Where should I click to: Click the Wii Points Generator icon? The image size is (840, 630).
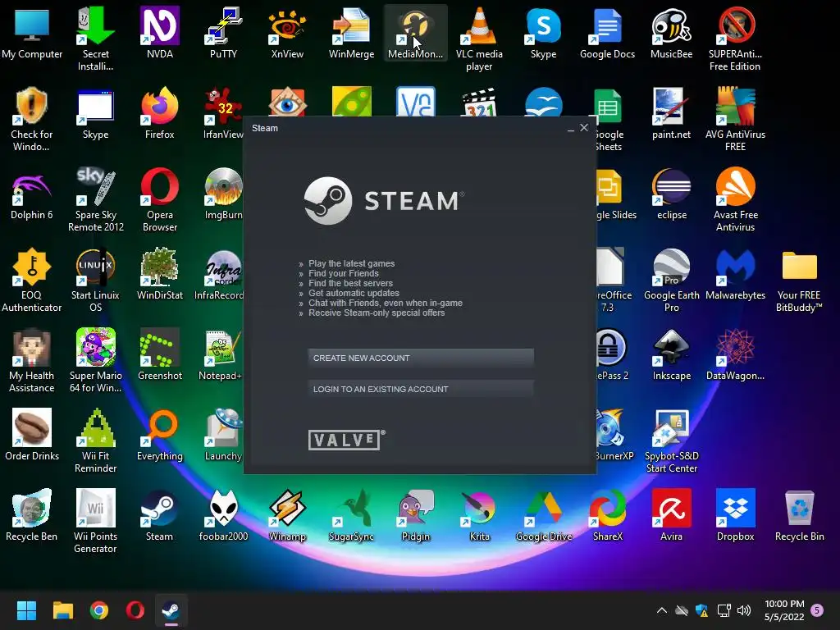[x=95, y=521]
